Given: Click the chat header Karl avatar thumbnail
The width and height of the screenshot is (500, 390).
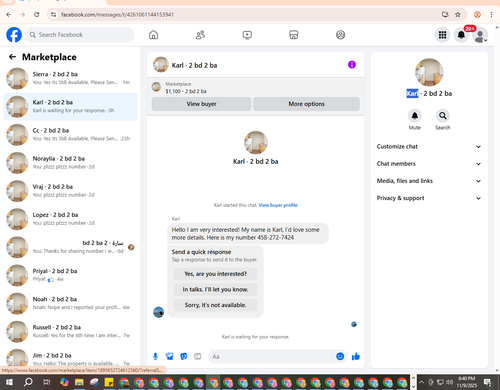Looking at the screenshot, I should 161,65.
